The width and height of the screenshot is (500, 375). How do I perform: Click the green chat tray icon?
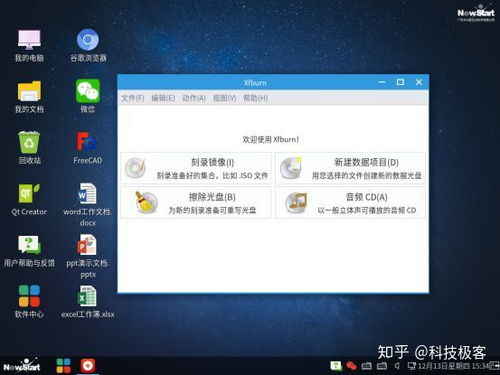[x=336, y=366]
